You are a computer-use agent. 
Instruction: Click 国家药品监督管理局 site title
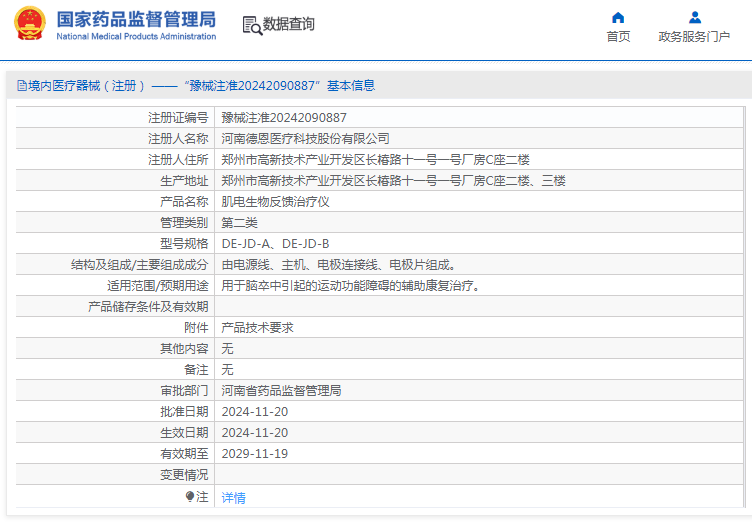(x=136, y=20)
